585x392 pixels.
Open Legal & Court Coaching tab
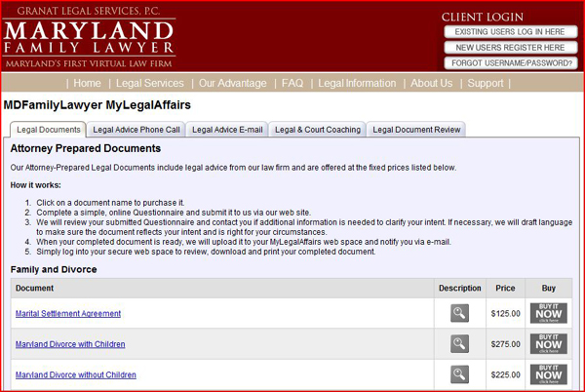coord(318,130)
